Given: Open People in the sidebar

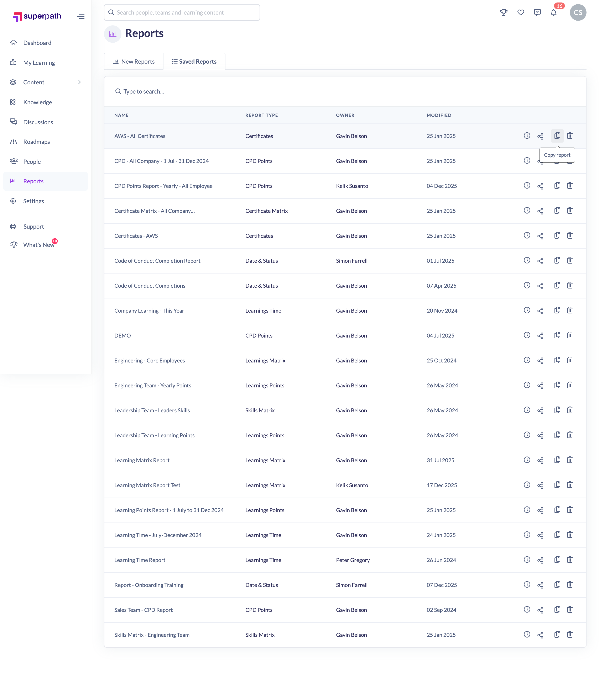Looking at the screenshot, I should [45, 161].
